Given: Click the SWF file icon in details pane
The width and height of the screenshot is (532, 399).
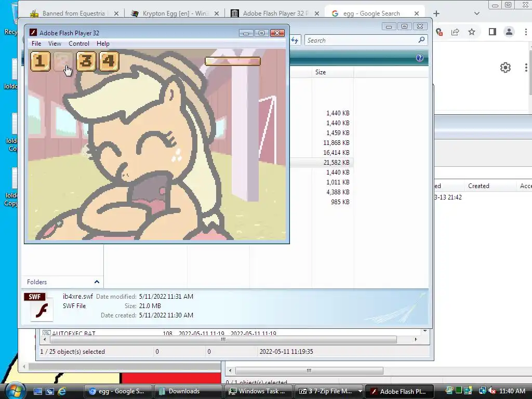Looking at the screenshot, I should [x=39, y=307].
